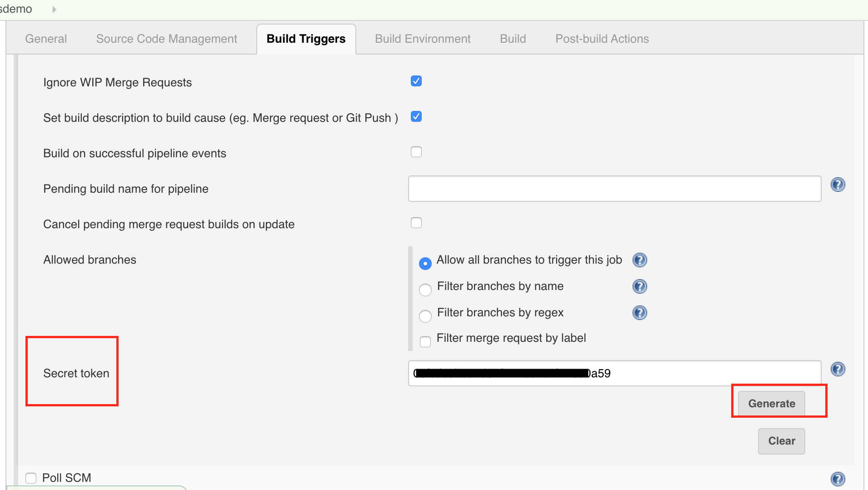Enable Build on successful pipeline events
The width and height of the screenshot is (868, 490).
click(x=416, y=152)
